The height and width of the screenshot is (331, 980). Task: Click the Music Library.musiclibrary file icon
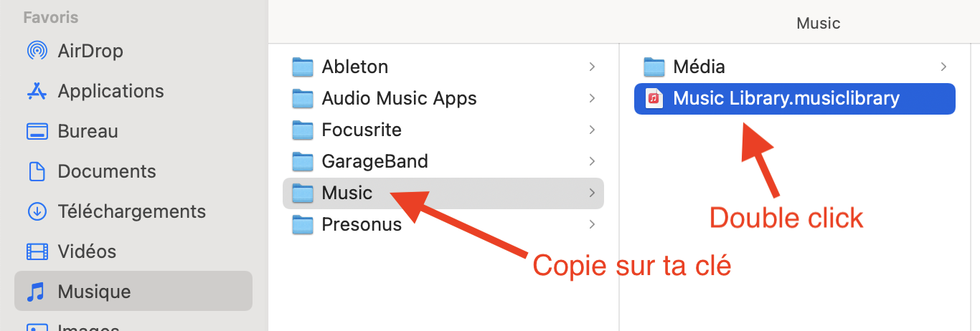654,98
